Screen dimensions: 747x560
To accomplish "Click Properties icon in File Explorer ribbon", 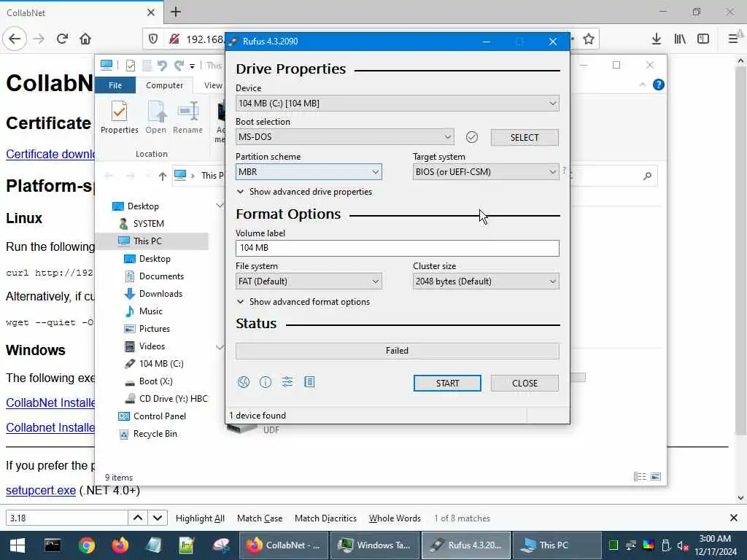I will pyautogui.click(x=119, y=117).
